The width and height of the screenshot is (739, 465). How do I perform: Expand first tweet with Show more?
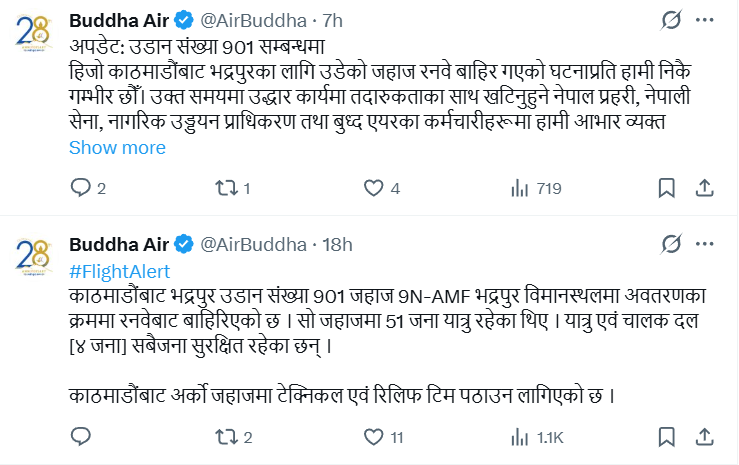point(117,148)
